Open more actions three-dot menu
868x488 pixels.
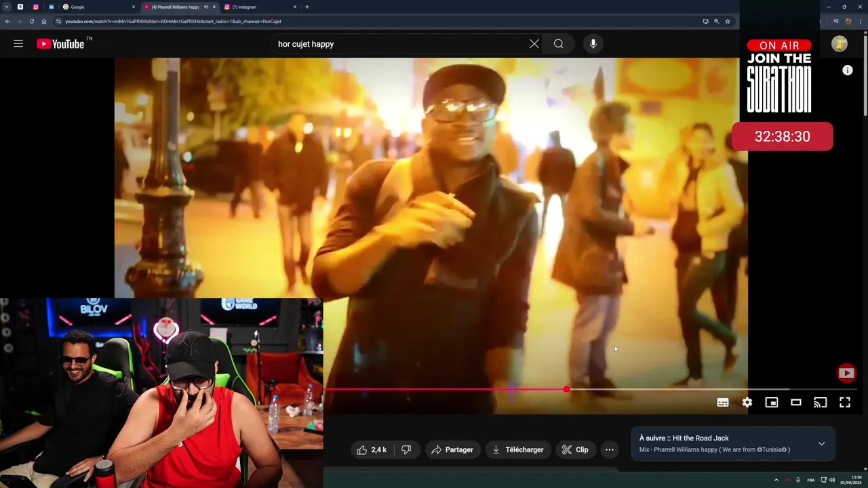610,450
